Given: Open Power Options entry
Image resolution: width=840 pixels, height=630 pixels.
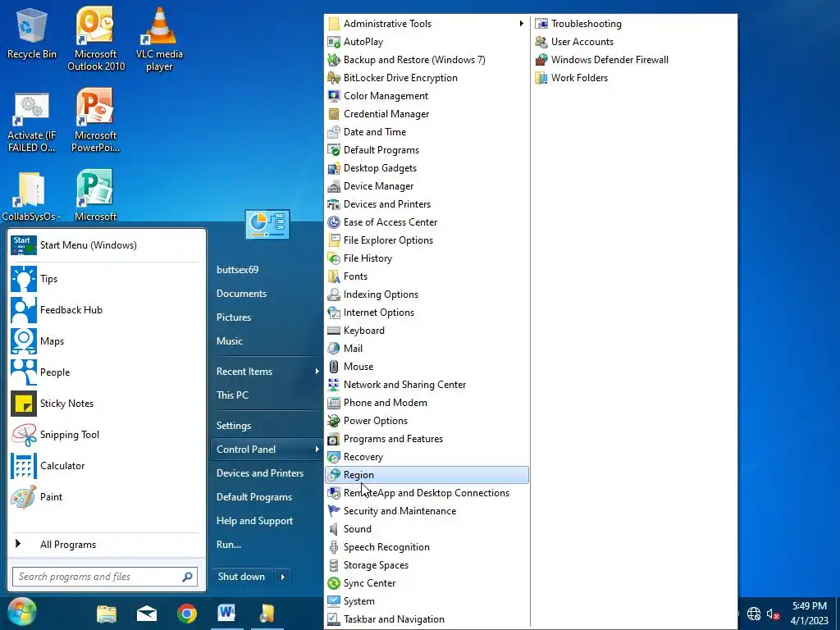Looking at the screenshot, I should coord(427,421).
